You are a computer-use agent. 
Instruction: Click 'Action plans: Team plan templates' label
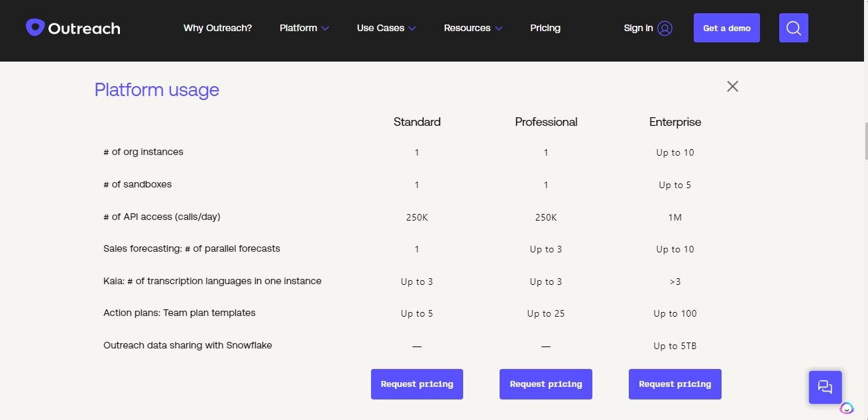coord(179,313)
